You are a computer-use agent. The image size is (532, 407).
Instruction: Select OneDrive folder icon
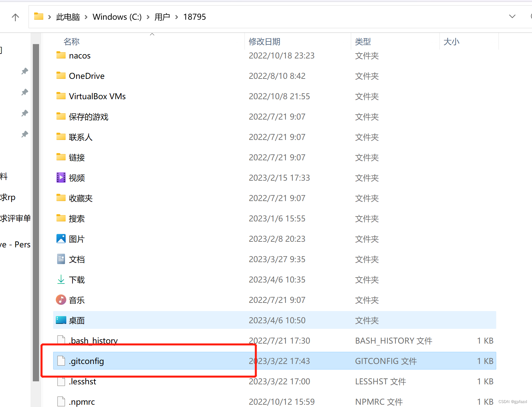[61, 76]
